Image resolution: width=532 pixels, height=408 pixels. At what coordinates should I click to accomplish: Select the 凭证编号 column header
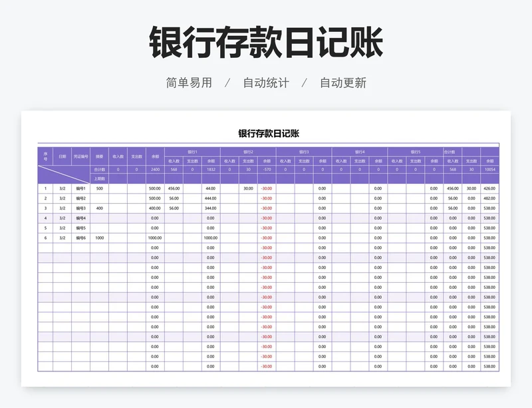pyautogui.click(x=80, y=156)
